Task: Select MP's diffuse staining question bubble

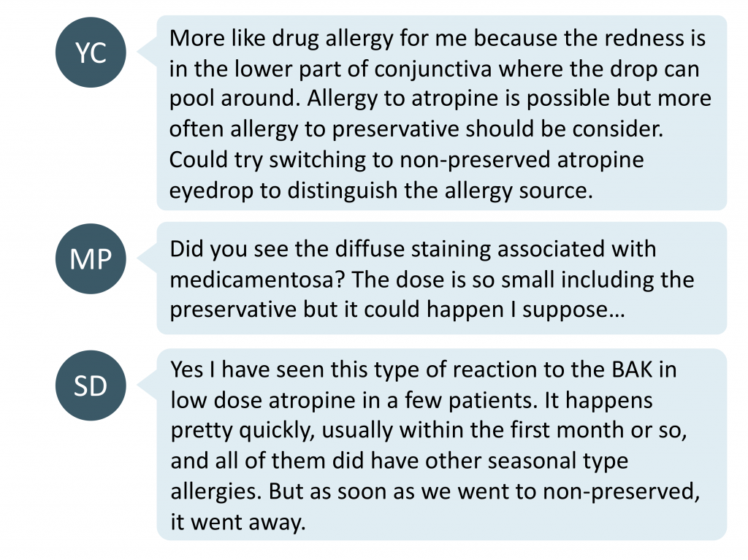Action: (442, 278)
